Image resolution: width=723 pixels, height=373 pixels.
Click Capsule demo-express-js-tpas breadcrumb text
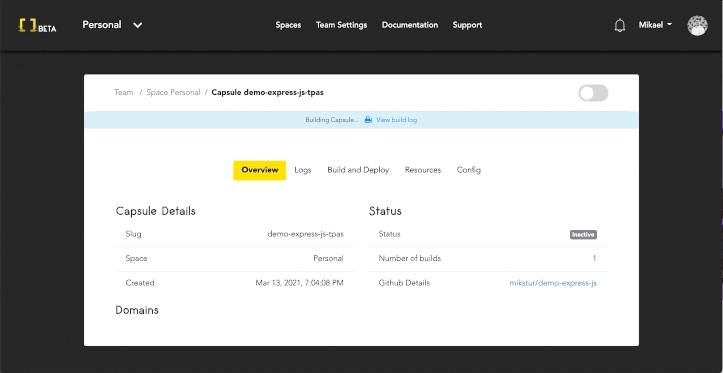[267, 93]
